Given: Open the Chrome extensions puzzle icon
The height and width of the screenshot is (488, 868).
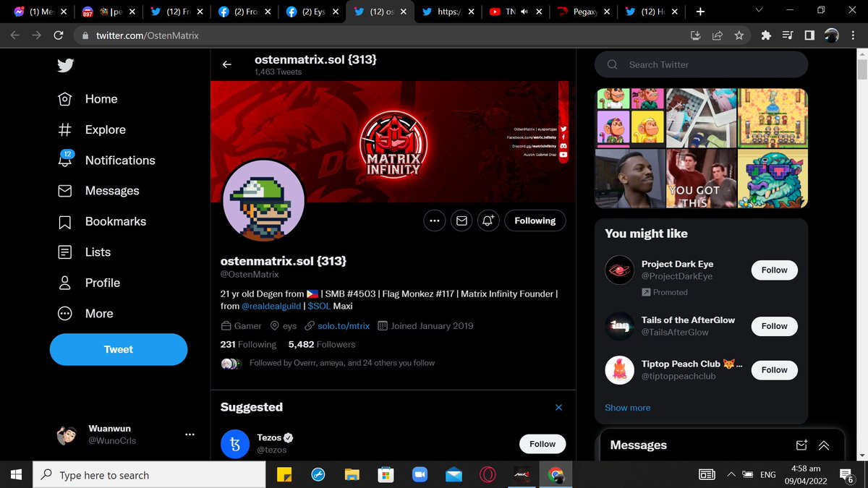Looking at the screenshot, I should point(767,35).
